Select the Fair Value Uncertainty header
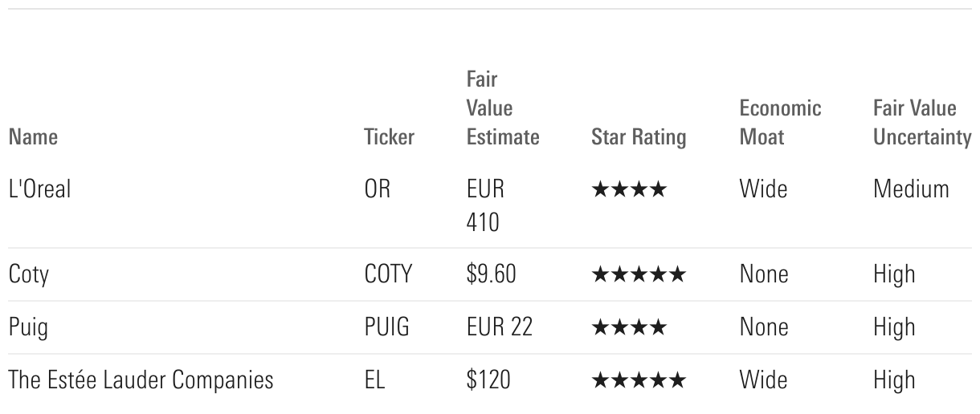 coord(921,123)
